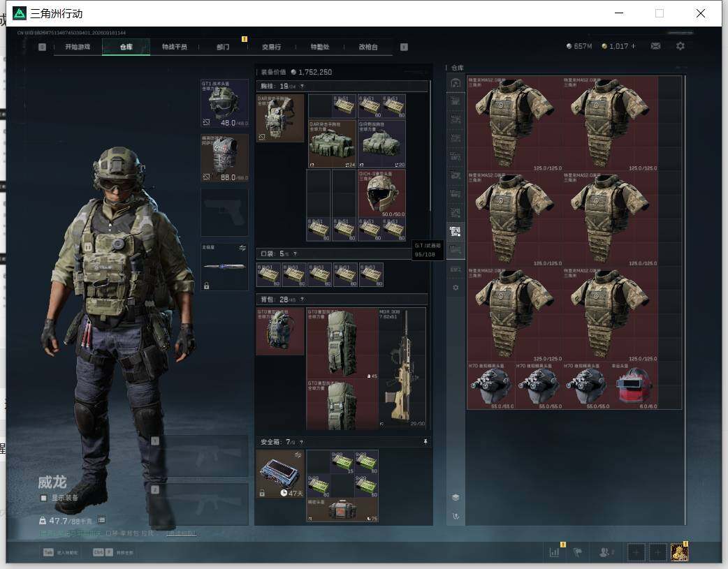Screen dimensions: 728x569
Task: Click the Tab key hint button
Action: pyautogui.click(x=48, y=552)
